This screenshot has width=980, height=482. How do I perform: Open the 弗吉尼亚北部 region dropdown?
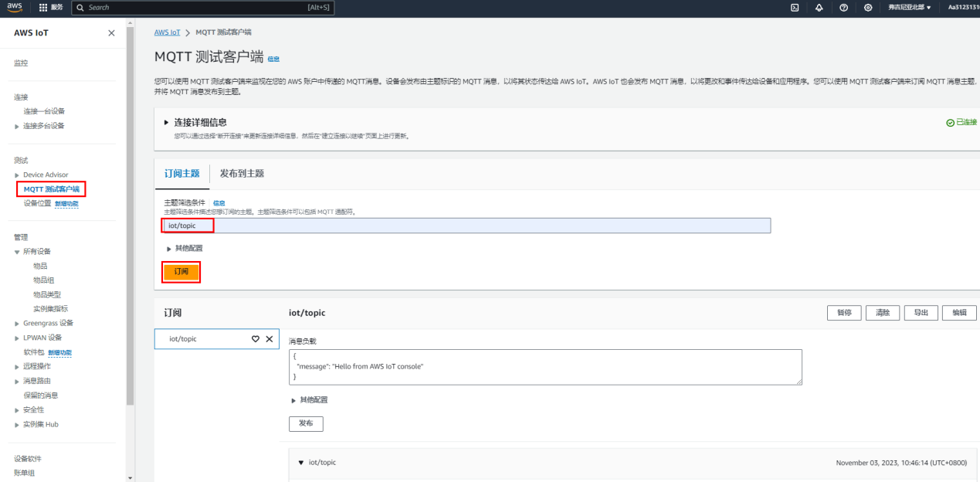click(909, 7)
